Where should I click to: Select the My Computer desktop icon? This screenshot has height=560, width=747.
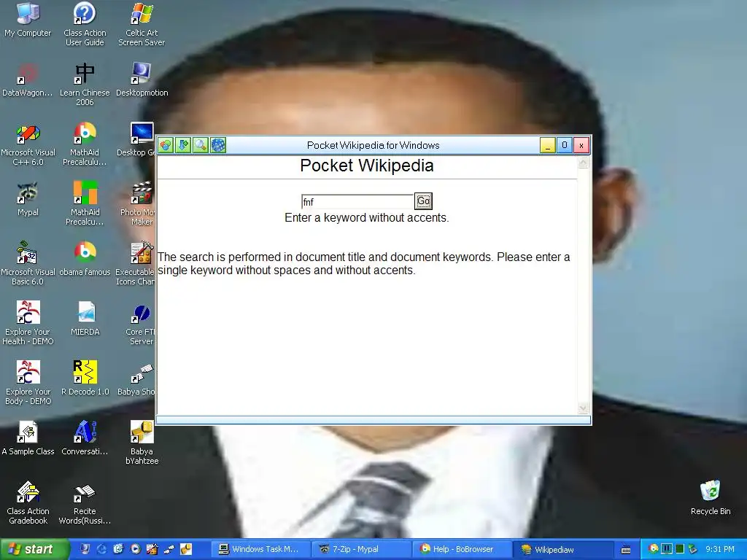point(28,20)
